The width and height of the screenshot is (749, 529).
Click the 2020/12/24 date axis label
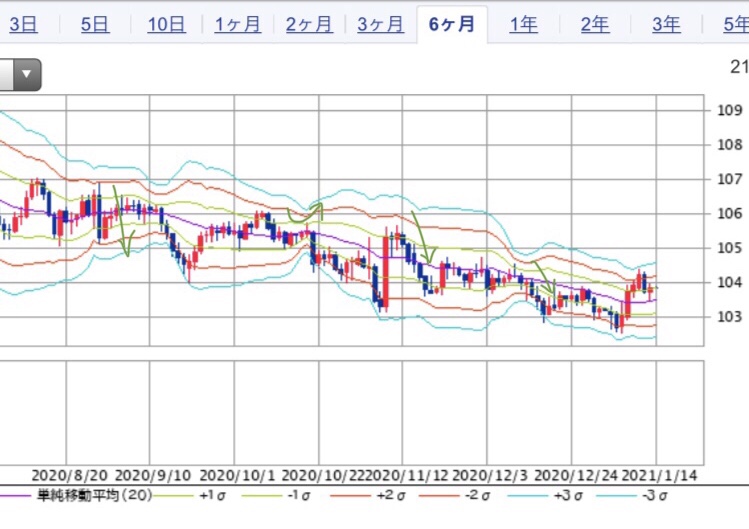576,475
